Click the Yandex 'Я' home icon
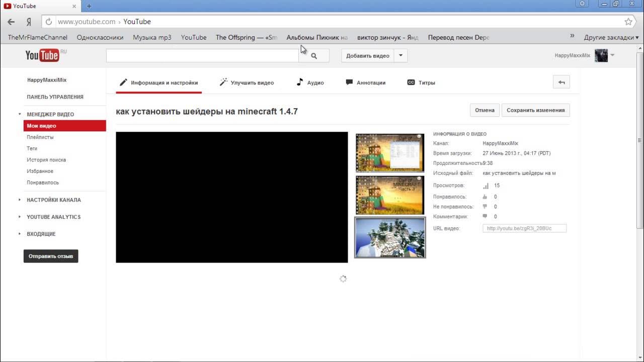The height and width of the screenshot is (362, 644). tap(29, 22)
